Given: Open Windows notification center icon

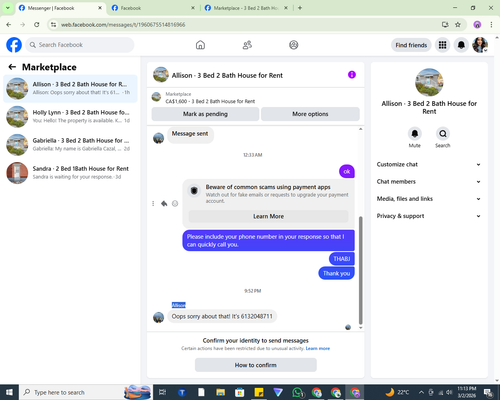Looking at the screenshot, I should pos(489,392).
